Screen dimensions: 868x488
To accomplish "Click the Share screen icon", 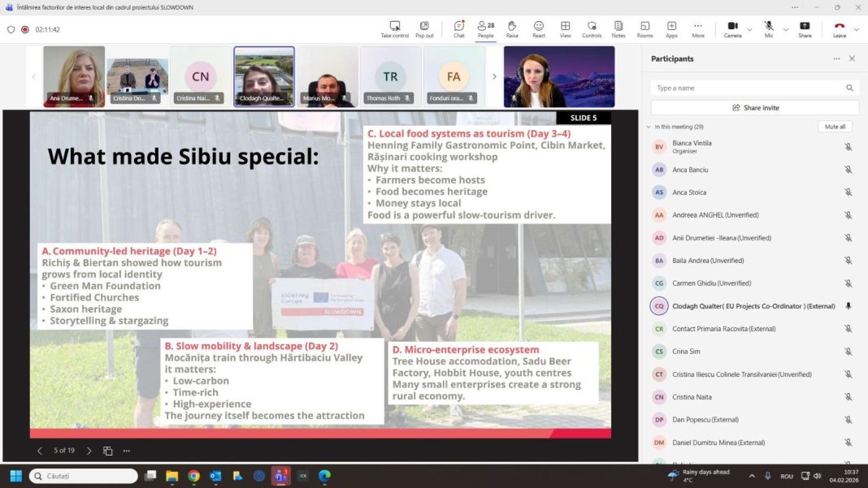I will (805, 29).
